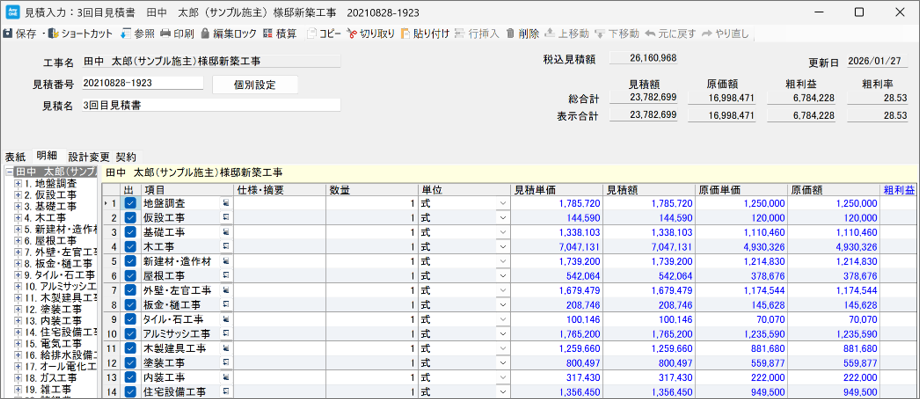
Task: Toggle the 出 checkbox for 住宅設備工事
Action: (130, 391)
